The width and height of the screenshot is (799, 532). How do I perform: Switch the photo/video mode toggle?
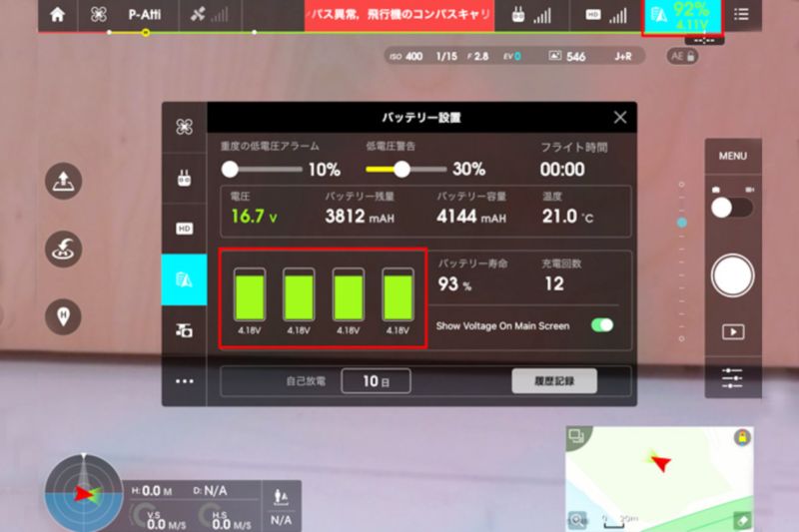pos(731,207)
